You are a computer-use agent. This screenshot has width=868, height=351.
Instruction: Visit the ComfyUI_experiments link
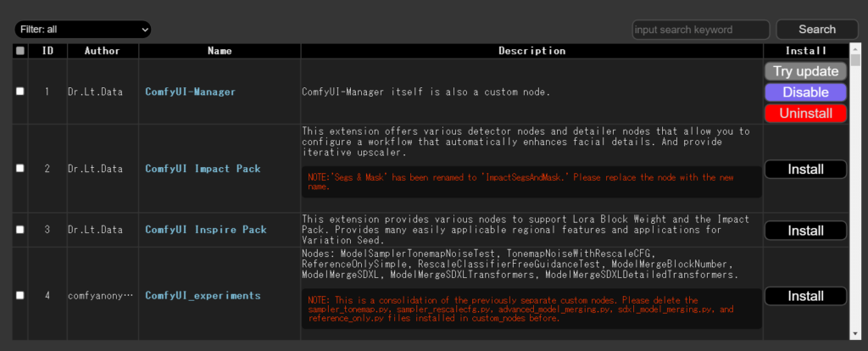pyautogui.click(x=203, y=295)
